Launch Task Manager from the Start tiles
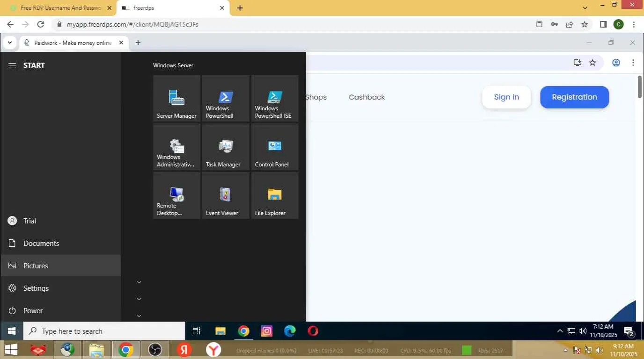The width and height of the screenshot is (644, 359). [x=226, y=147]
